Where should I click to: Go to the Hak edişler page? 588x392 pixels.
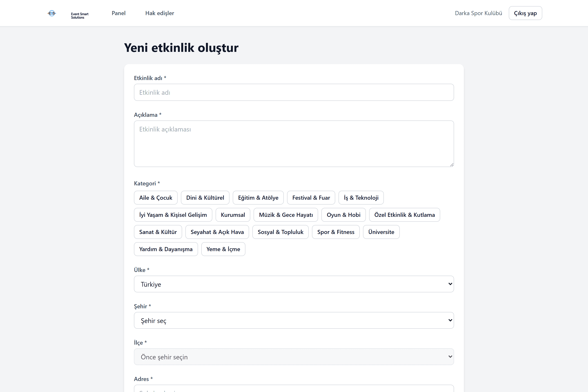click(159, 13)
